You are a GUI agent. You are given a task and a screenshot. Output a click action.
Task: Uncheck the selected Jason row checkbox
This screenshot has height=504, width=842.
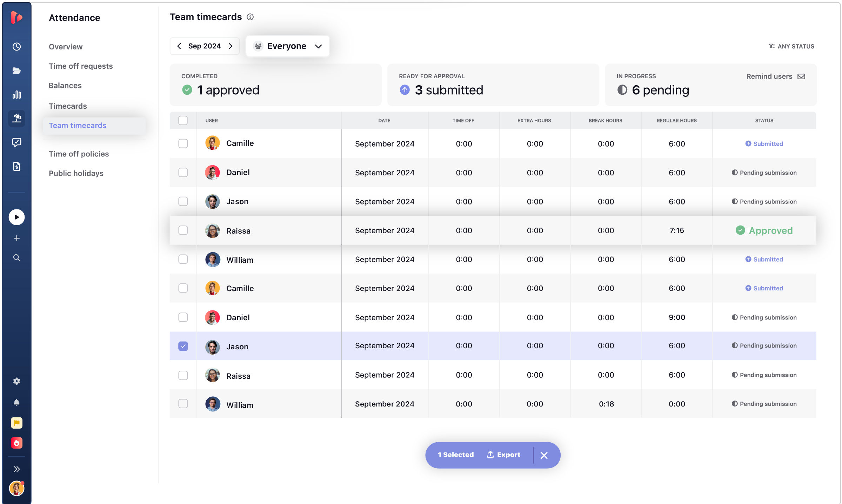[x=183, y=346]
